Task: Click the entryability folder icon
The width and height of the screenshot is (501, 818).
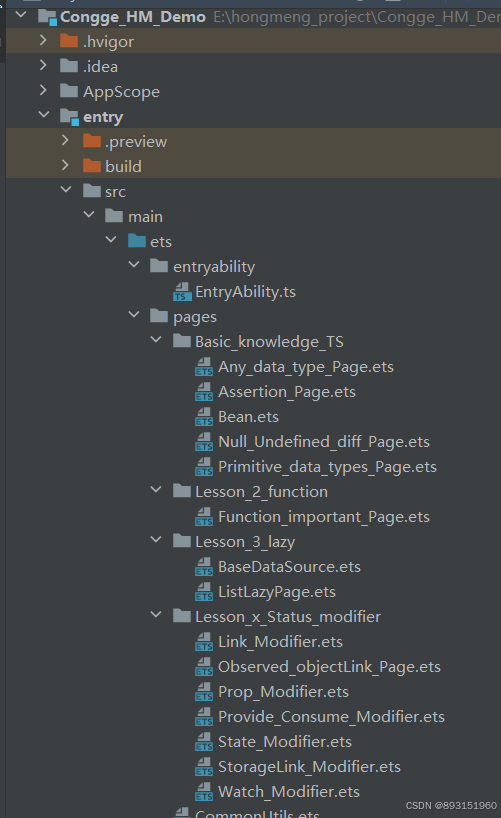Action: [159, 266]
